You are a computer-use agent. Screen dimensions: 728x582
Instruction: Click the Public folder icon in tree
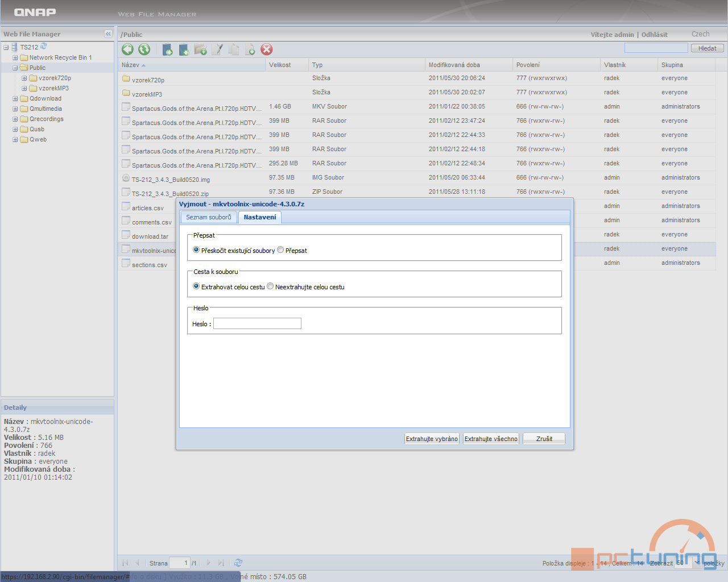tap(24, 68)
